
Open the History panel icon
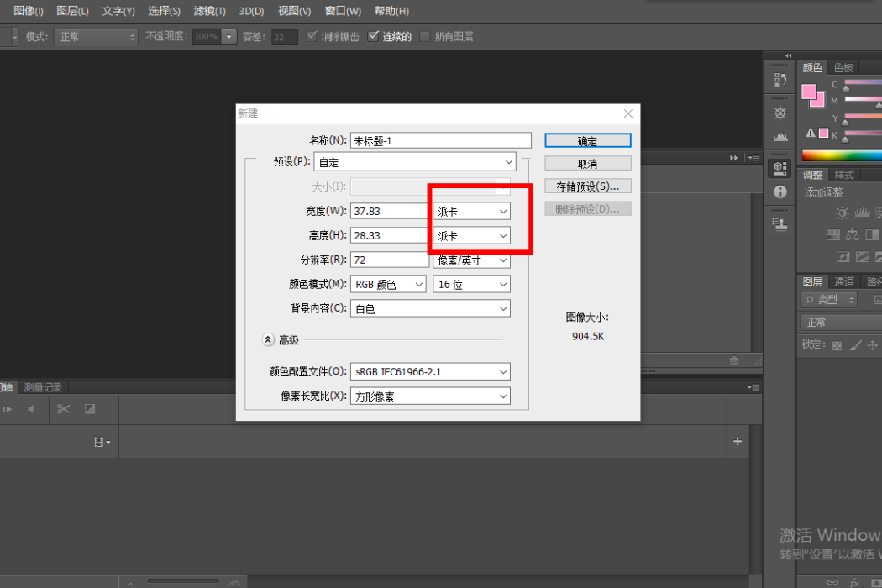coord(780,80)
